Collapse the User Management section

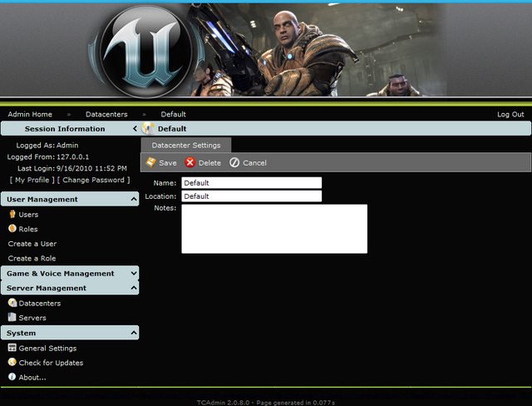pyautogui.click(x=134, y=200)
